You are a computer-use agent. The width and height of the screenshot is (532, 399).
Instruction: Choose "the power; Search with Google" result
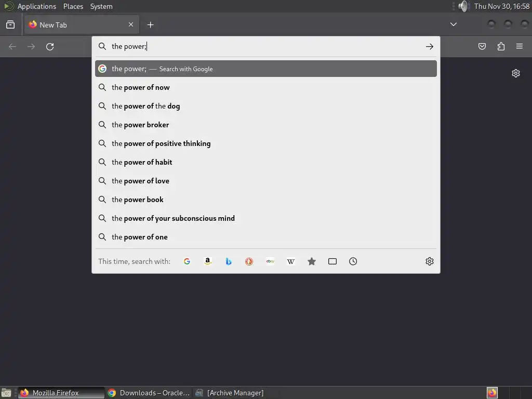[265, 69]
